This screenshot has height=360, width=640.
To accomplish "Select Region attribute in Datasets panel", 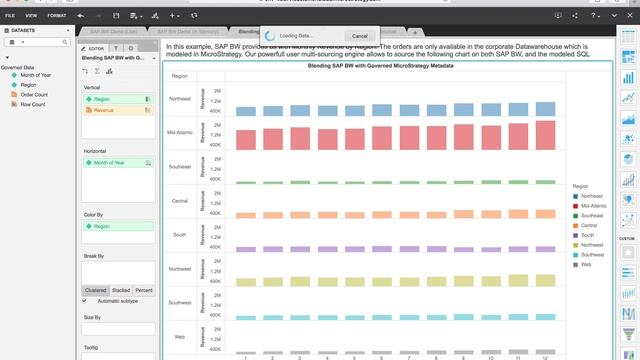I will point(28,85).
